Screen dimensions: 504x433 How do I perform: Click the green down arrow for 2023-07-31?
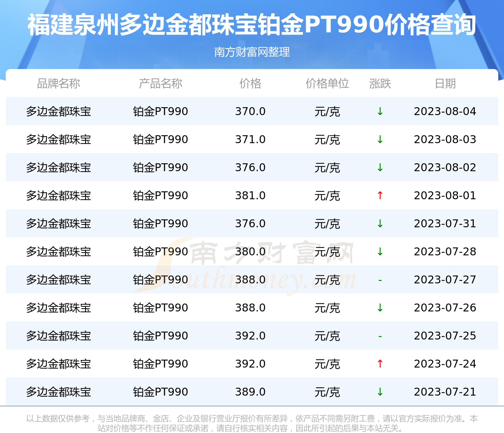(380, 224)
